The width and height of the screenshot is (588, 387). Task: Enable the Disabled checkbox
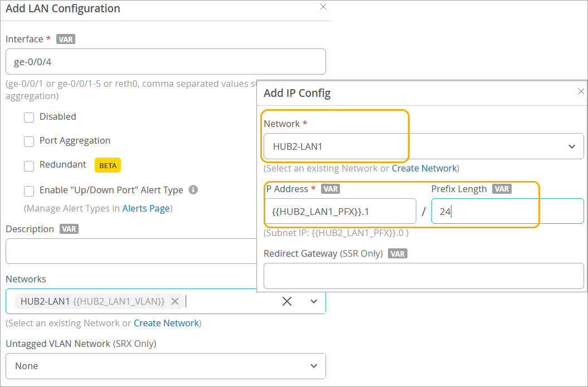pos(29,117)
